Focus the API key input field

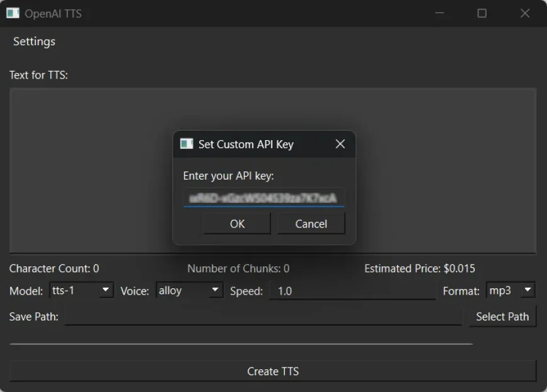tap(263, 198)
